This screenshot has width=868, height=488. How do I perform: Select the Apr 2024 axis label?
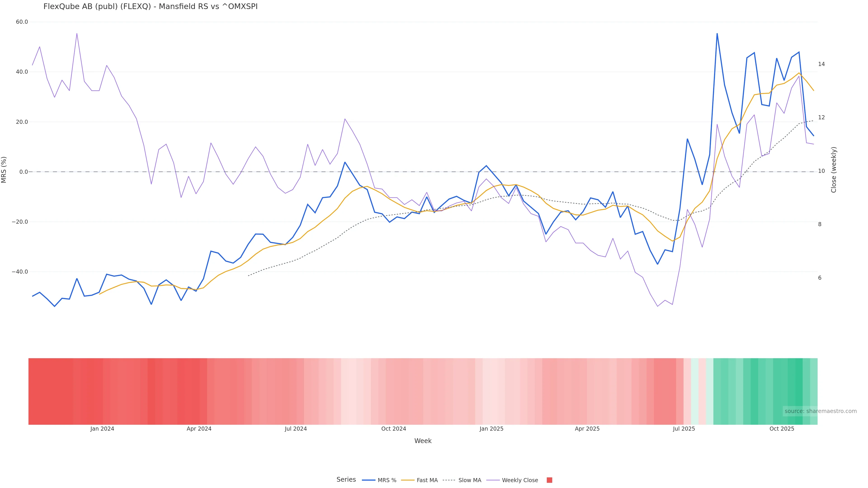coord(199,429)
